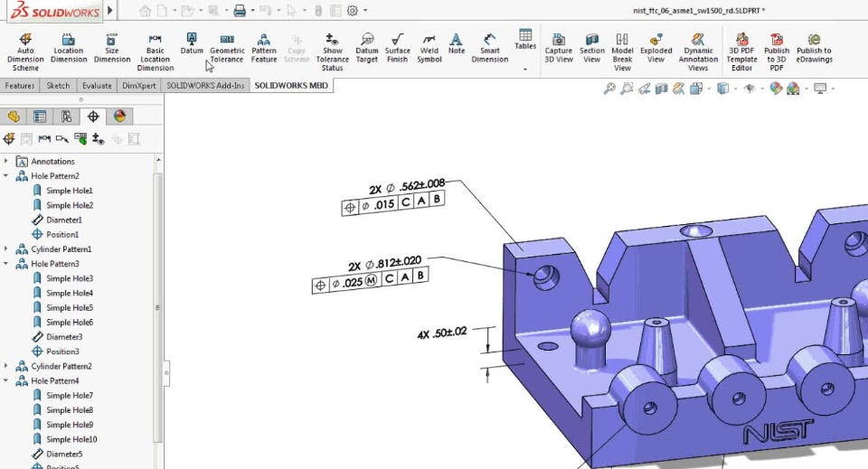Insert Weld Symbol annotation

pyautogui.click(x=429, y=48)
